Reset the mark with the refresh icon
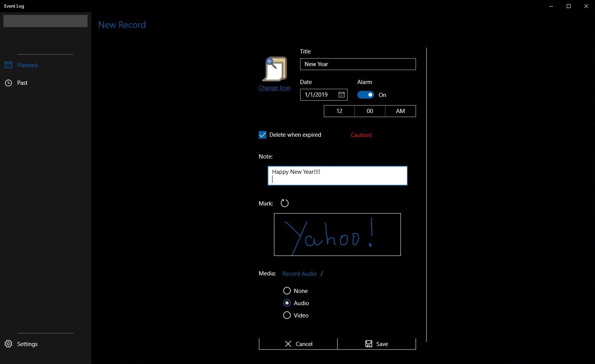 [x=285, y=203]
